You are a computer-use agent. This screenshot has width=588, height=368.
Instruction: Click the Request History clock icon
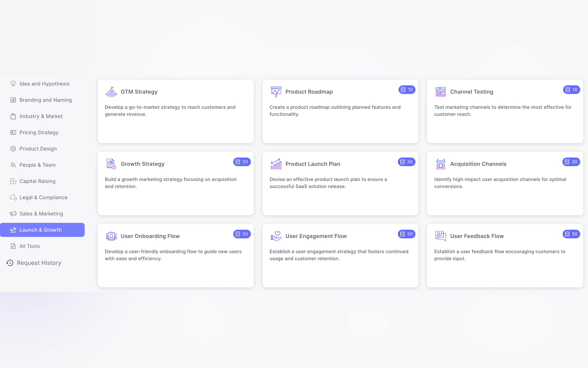click(10, 263)
